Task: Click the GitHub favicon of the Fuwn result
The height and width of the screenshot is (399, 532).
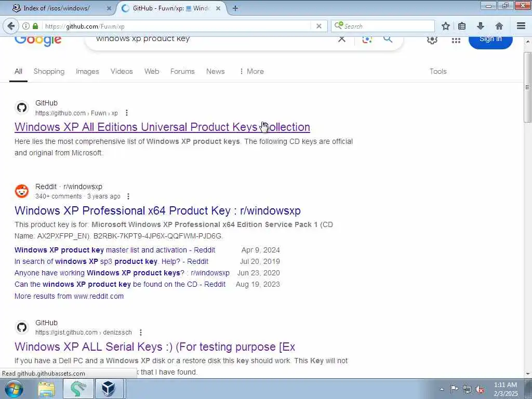Action: [22, 108]
